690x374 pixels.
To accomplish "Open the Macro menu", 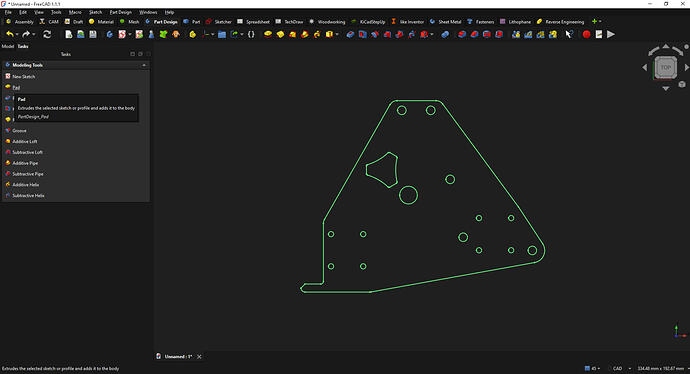I will tap(75, 12).
